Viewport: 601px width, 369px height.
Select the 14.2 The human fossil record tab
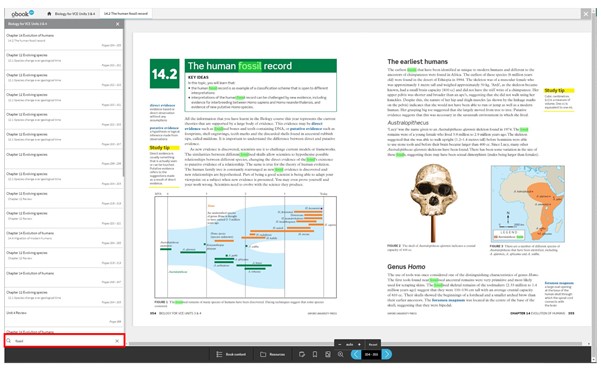(x=126, y=14)
